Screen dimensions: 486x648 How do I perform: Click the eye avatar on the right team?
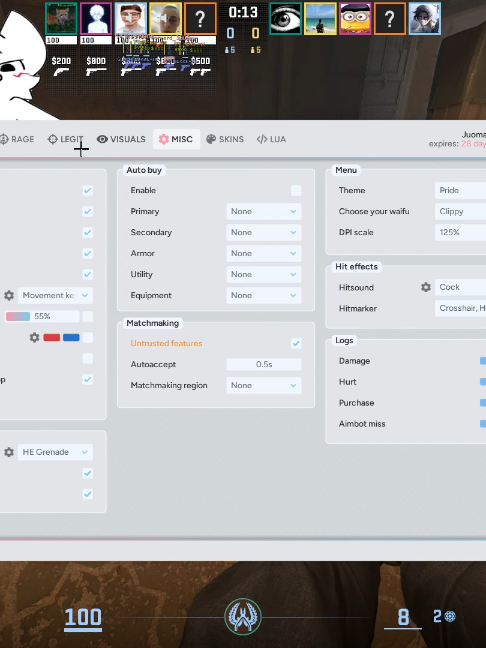pyautogui.click(x=285, y=19)
